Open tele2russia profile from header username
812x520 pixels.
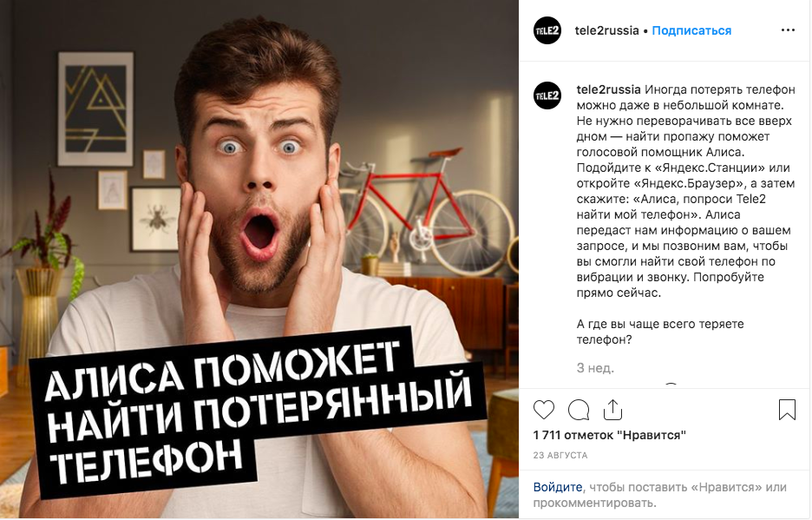pyautogui.click(x=606, y=30)
